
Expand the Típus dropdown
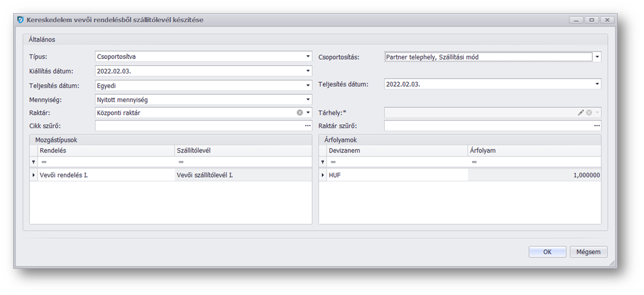click(x=308, y=57)
